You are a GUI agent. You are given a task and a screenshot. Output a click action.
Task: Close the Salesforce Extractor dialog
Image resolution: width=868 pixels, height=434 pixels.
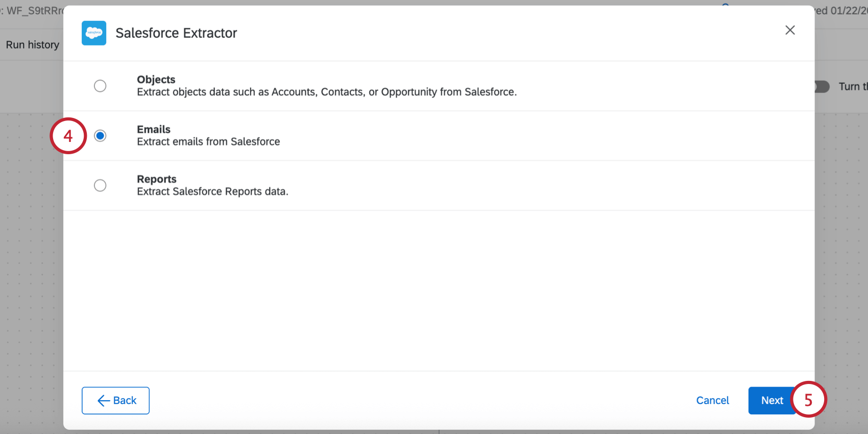pos(790,30)
